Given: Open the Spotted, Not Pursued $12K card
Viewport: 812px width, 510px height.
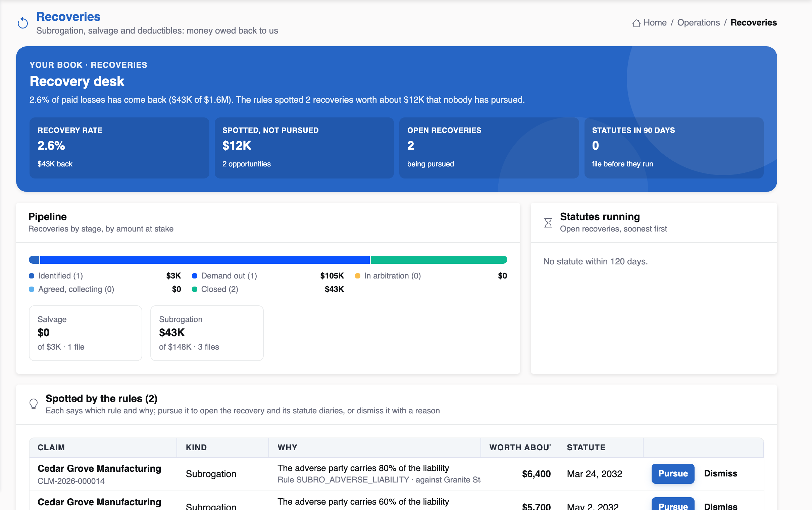Looking at the screenshot, I should pos(304,148).
